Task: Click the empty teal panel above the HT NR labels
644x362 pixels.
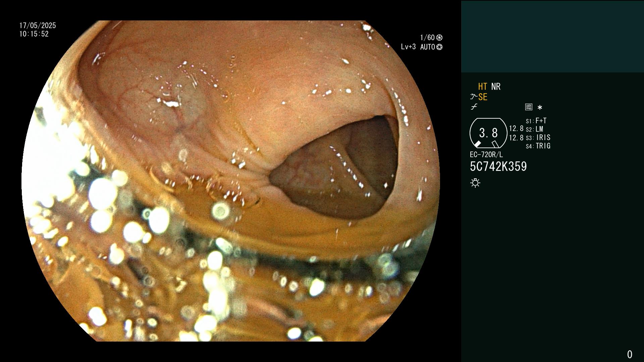Action: click(x=552, y=37)
